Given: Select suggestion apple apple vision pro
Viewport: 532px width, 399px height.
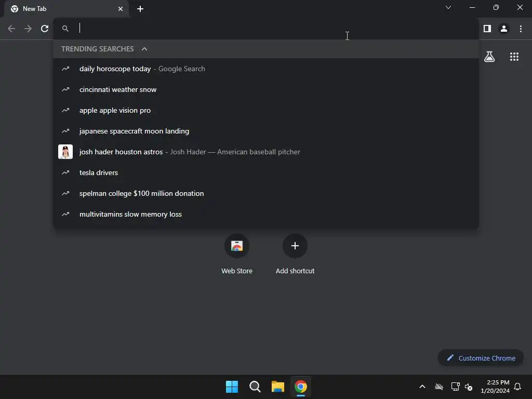Looking at the screenshot, I should coord(266,110).
